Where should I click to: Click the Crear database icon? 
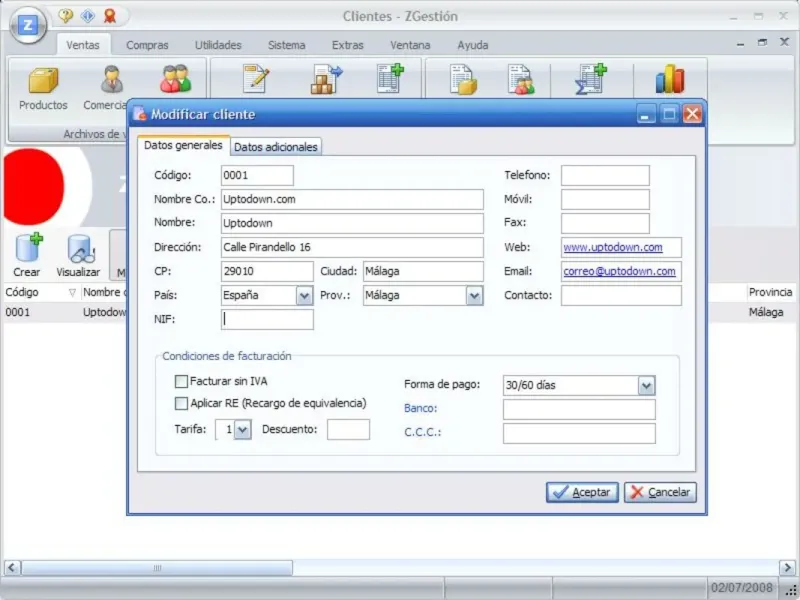[x=28, y=248]
